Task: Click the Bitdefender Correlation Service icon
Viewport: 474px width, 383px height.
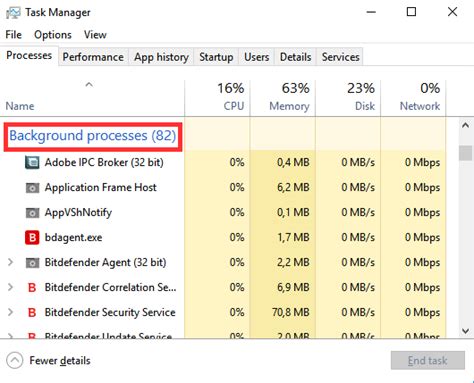Action: [32, 287]
